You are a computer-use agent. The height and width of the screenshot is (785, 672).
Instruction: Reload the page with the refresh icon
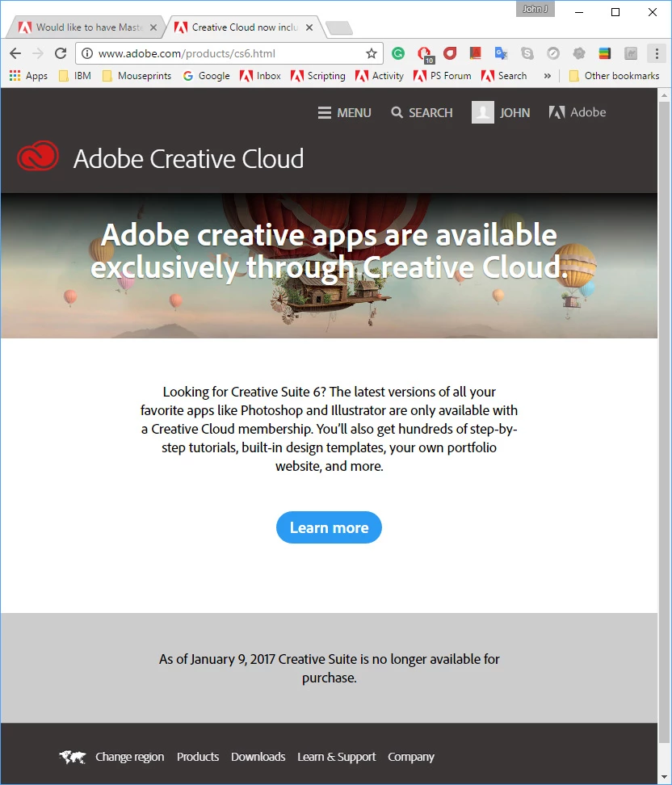tap(61, 53)
